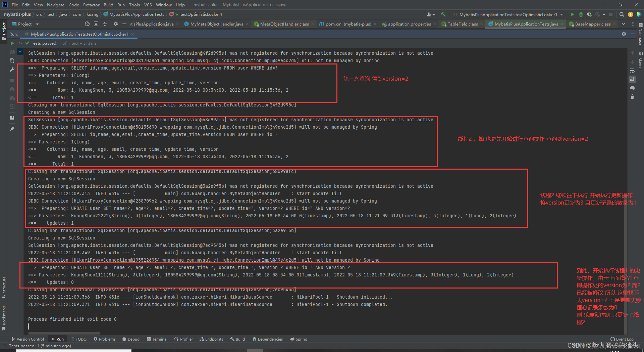Viewport: 644px width, 352px height.
Task: Click the Build project hammer icon
Action: tap(443, 14)
